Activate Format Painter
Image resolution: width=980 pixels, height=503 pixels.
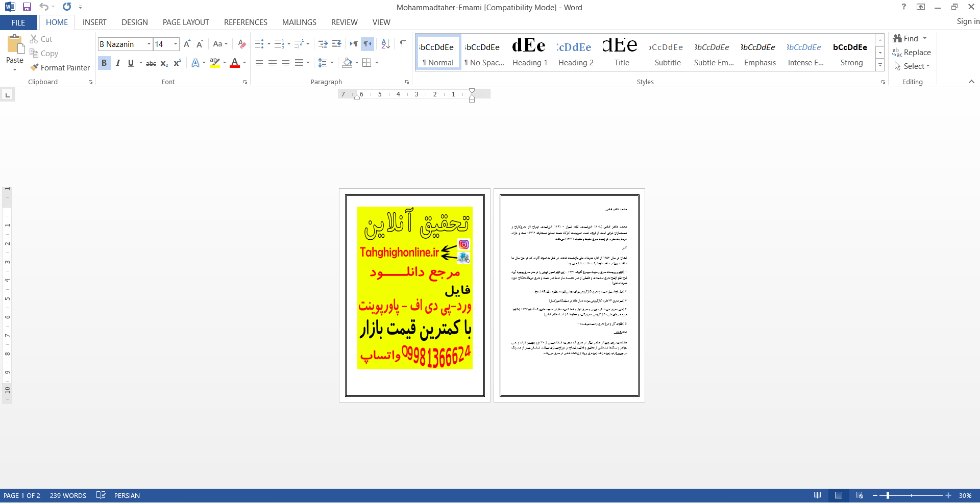coord(60,67)
